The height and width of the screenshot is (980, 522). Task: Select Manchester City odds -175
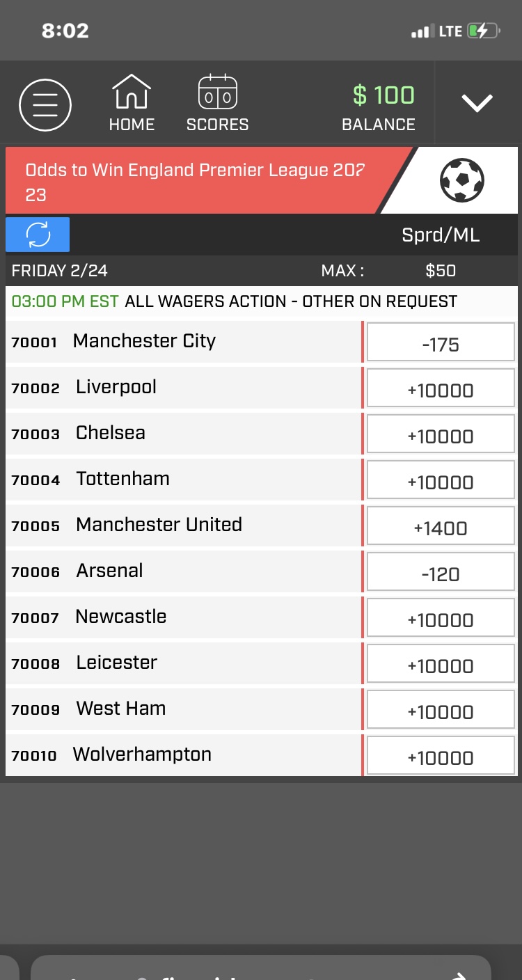441,345
